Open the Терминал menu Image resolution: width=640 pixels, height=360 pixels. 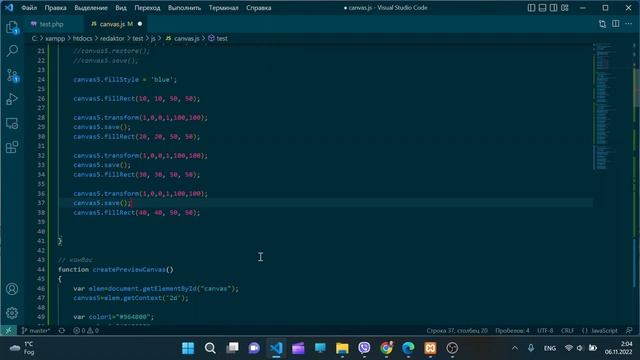[224, 8]
